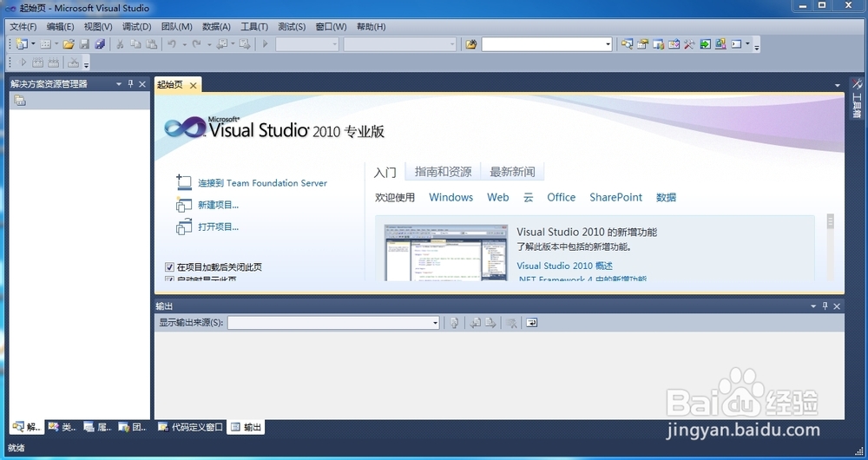Click the Navigate Forward icon
The image size is (868, 460).
245,43
